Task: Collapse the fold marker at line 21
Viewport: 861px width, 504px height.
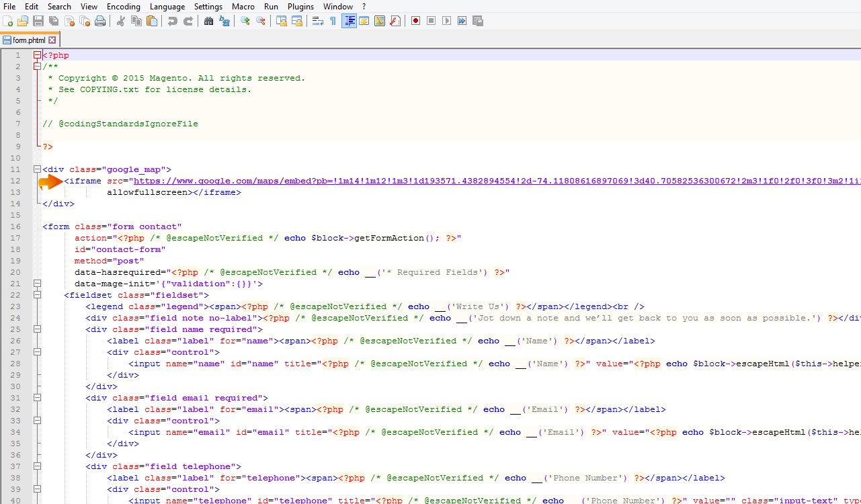Action: click(38, 284)
